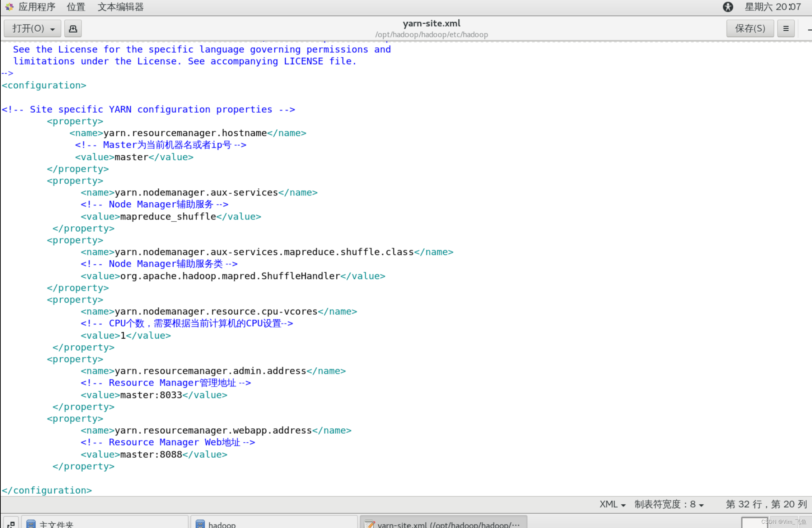Open the 应用程序 menu
Viewport: 812px width, 528px height.
tap(37, 7)
